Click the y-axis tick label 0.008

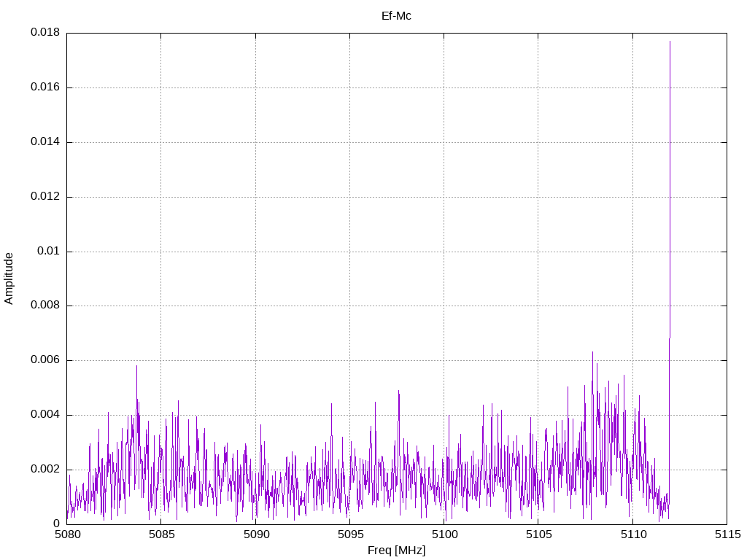(x=45, y=306)
